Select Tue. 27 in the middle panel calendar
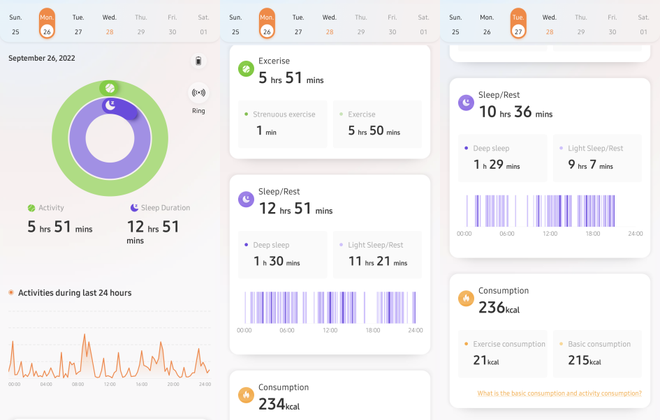 tap(298, 24)
